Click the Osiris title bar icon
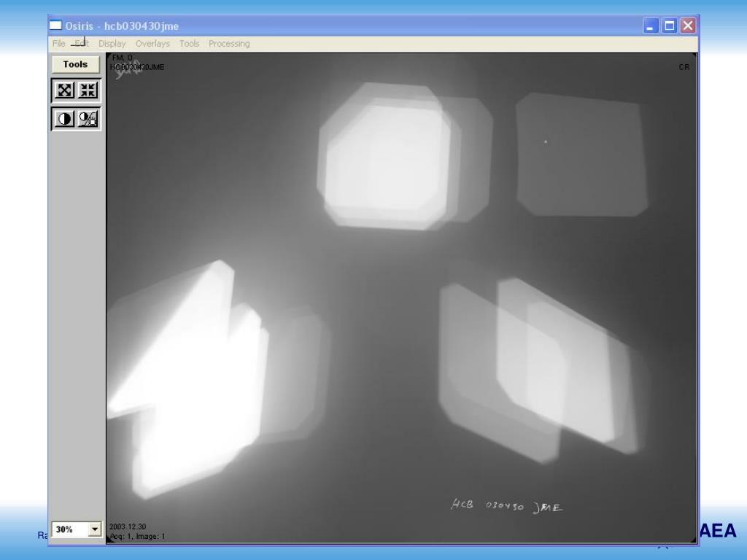The image size is (747, 560). pos(55,26)
